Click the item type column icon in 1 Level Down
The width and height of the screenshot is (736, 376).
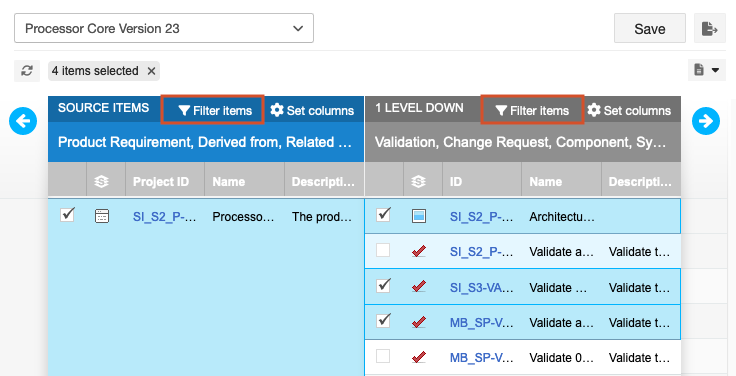(418, 181)
